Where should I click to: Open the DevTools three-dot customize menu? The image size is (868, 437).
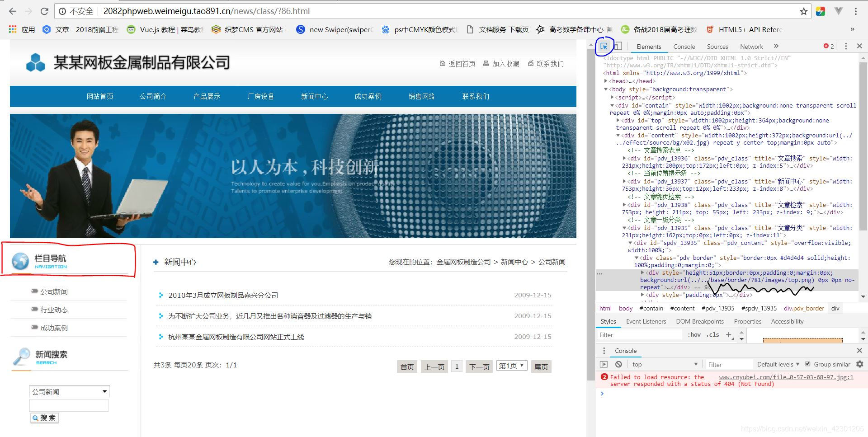[846, 46]
